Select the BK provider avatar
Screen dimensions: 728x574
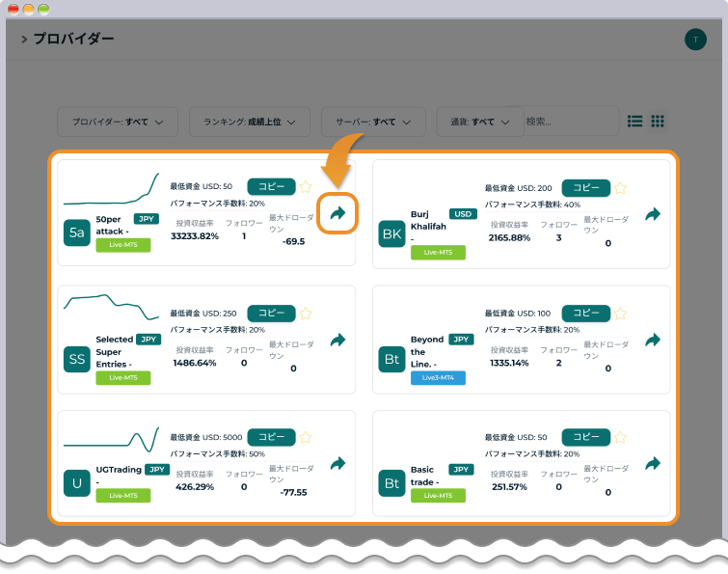pyautogui.click(x=391, y=234)
